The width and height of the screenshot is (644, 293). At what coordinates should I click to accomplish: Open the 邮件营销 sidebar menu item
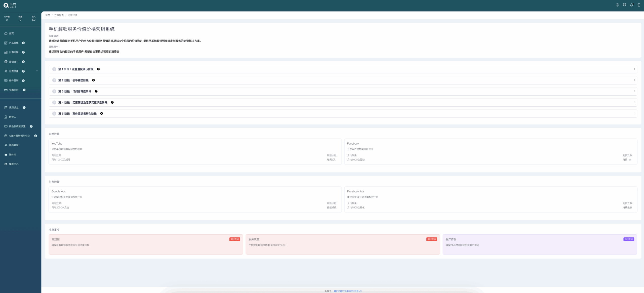click(x=14, y=81)
